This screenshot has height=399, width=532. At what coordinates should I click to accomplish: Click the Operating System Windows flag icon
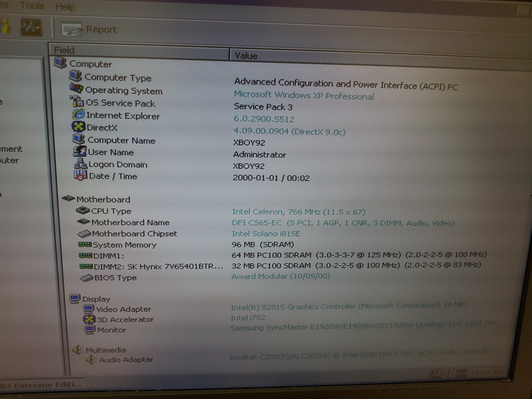point(76,89)
